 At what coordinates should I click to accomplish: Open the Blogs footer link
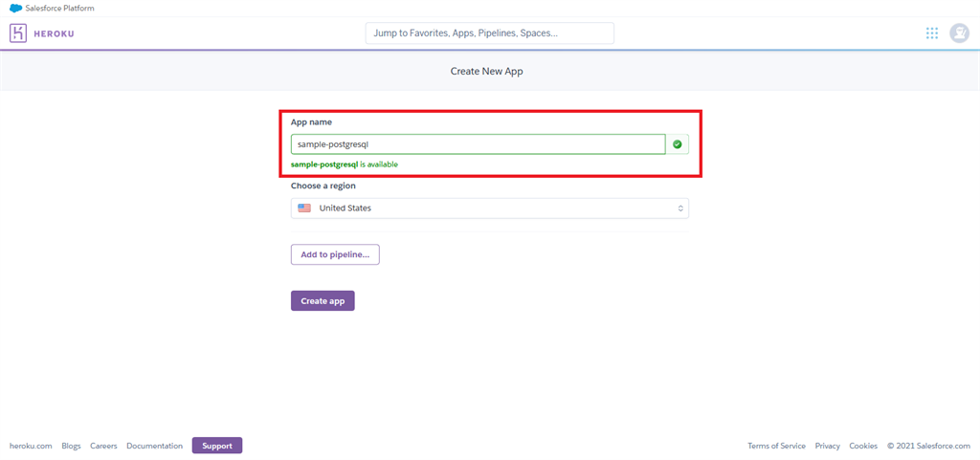71,446
